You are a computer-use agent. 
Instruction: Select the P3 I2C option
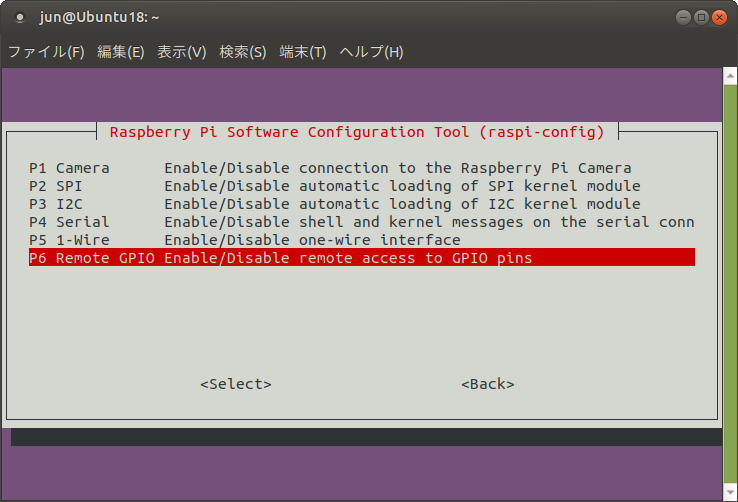(x=362, y=204)
